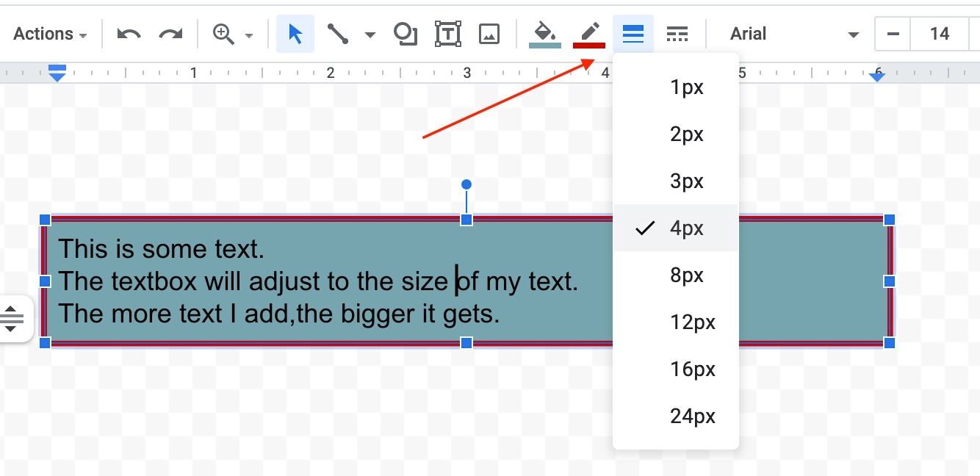The image size is (980, 476).
Task: Toggle the Border weight button
Action: (633, 35)
